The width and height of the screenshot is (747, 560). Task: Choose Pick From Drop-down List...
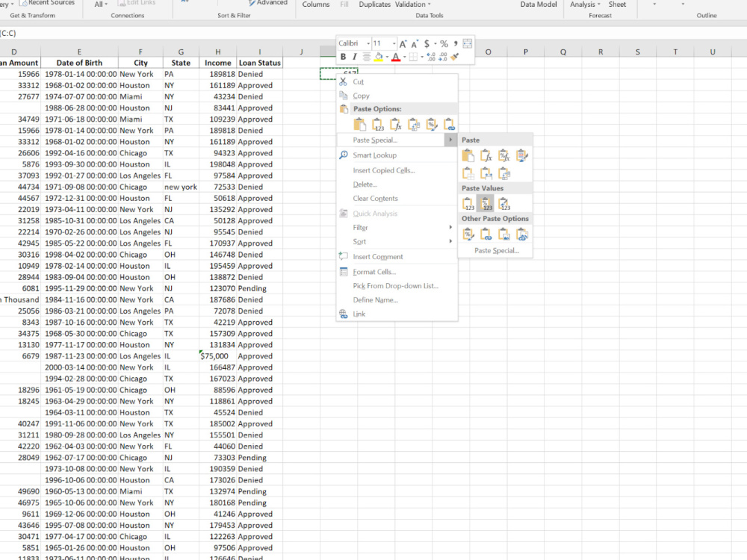tap(397, 286)
